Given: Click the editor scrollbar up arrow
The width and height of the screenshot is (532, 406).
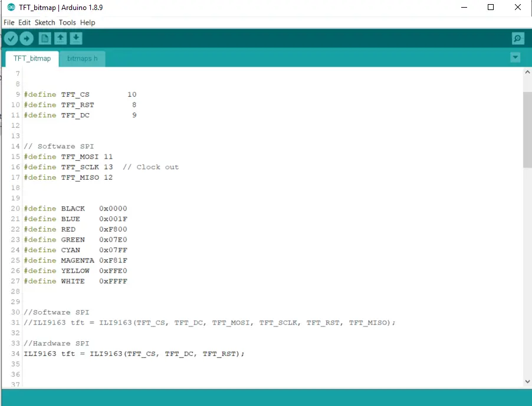Looking at the screenshot, I should (527, 72).
